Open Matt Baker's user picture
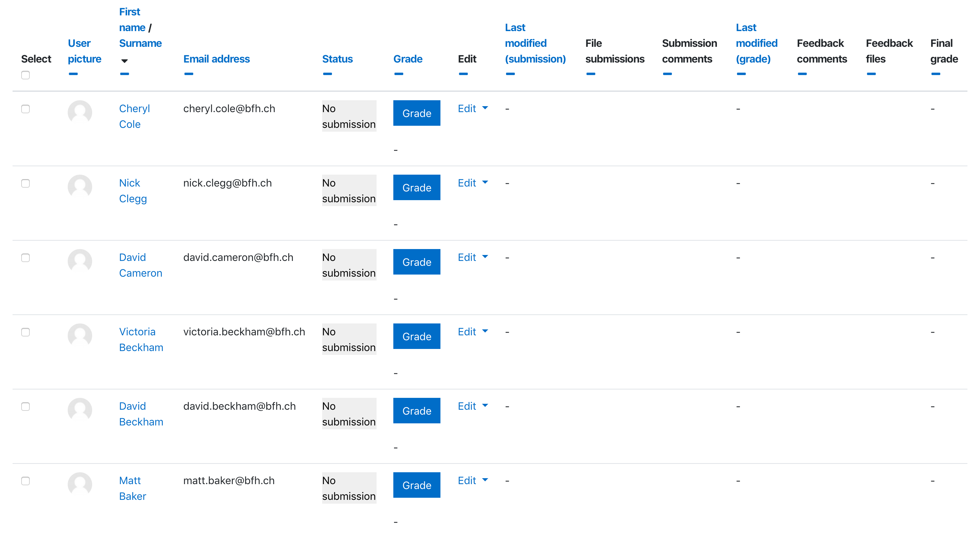This screenshot has height=547, width=980. point(80,484)
